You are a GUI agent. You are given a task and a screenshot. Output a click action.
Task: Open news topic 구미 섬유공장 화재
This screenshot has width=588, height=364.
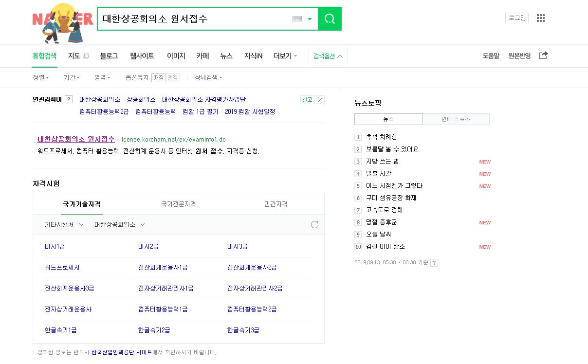pos(391,198)
